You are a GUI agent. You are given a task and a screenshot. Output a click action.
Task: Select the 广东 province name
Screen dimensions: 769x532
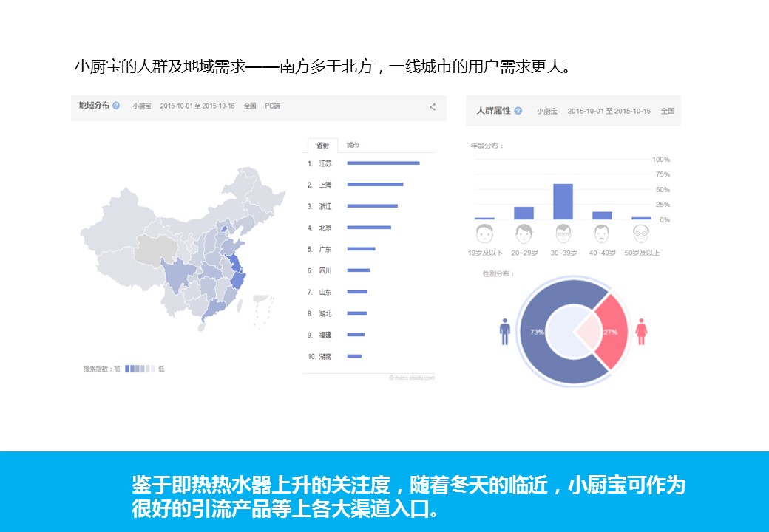pos(325,249)
